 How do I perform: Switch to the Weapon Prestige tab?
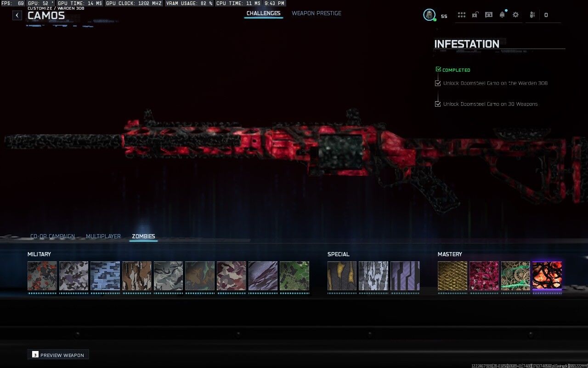(317, 13)
